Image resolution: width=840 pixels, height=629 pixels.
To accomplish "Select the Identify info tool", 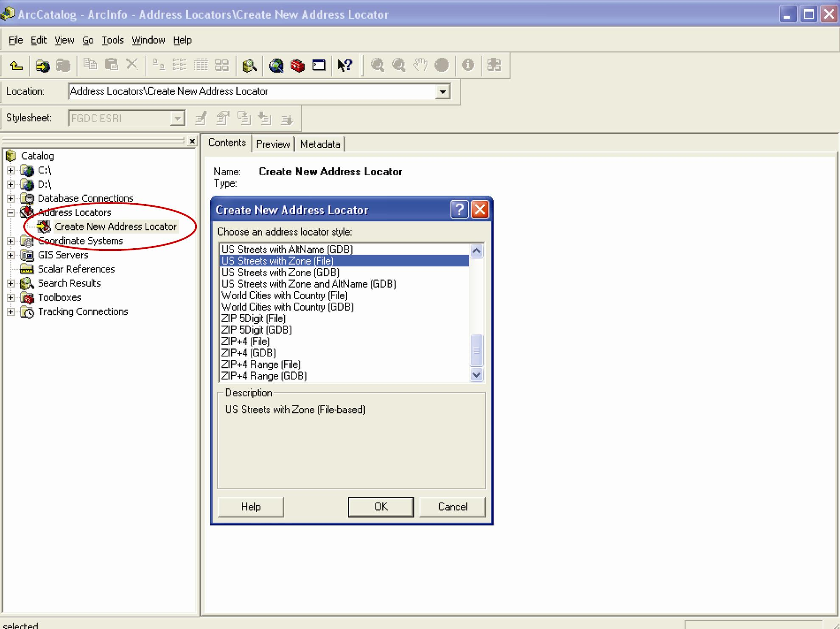I will pyautogui.click(x=468, y=65).
